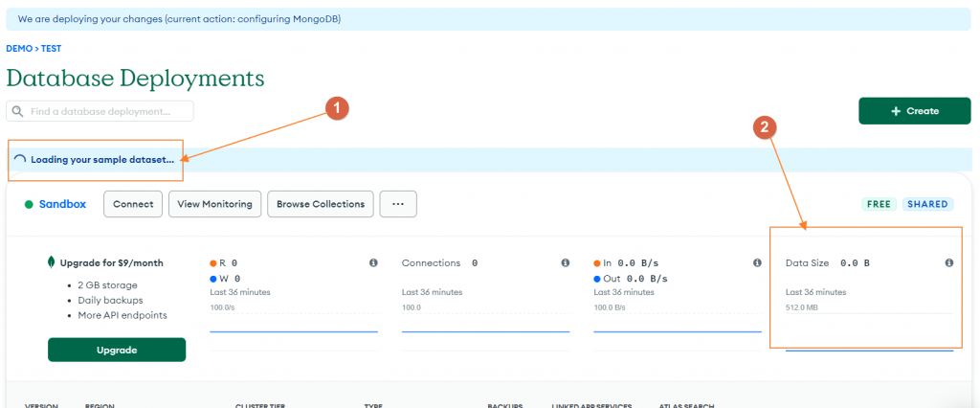Click the network In/Out chart line
This screenshot has width=980, height=408.
(x=678, y=331)
